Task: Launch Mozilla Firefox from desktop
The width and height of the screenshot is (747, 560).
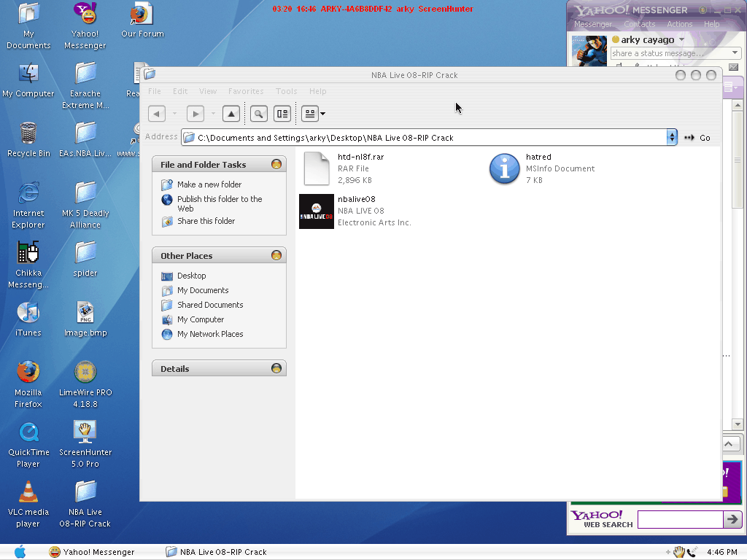Action: click(28, 384)
